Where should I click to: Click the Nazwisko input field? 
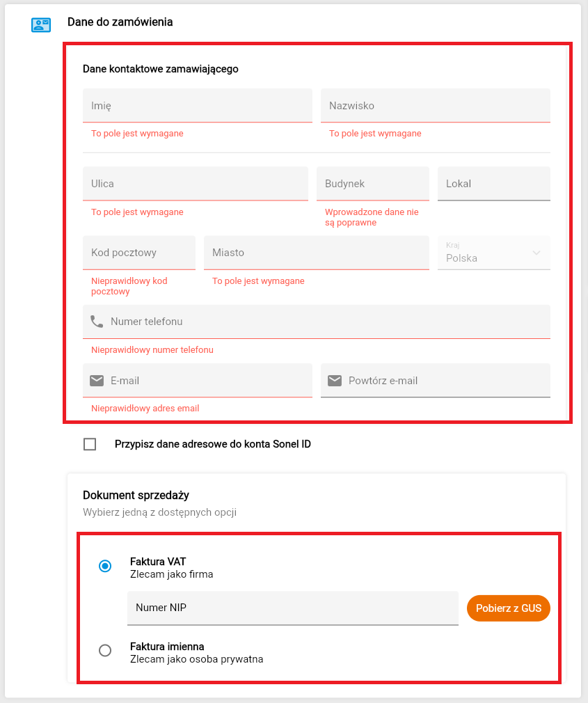click(x=435, y=106)
